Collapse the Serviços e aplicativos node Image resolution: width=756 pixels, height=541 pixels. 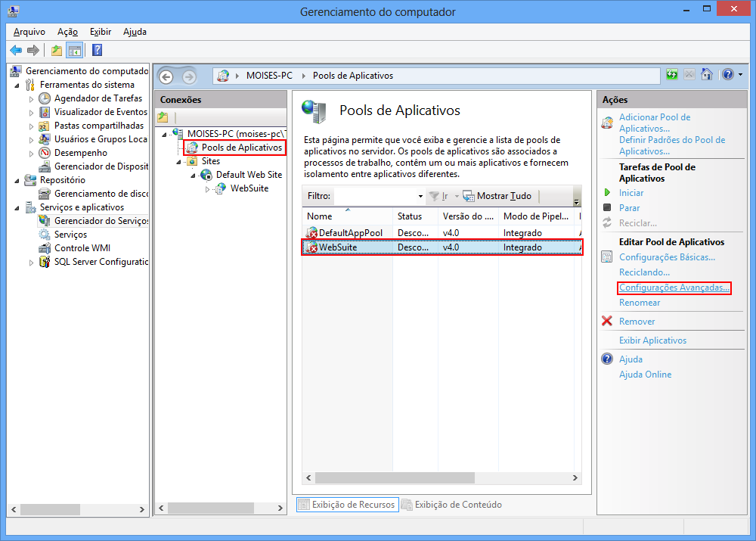[17, 207]
